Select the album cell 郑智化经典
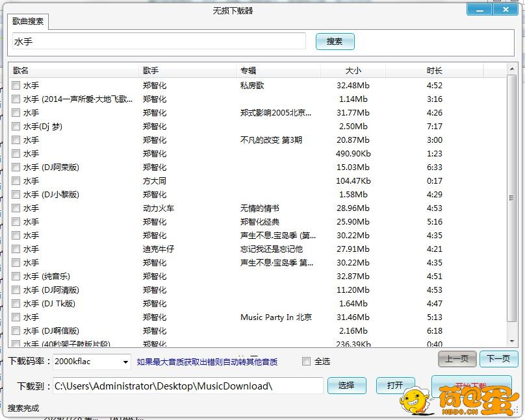The height and width of the screenshot is (420, 525). point(260,222)
